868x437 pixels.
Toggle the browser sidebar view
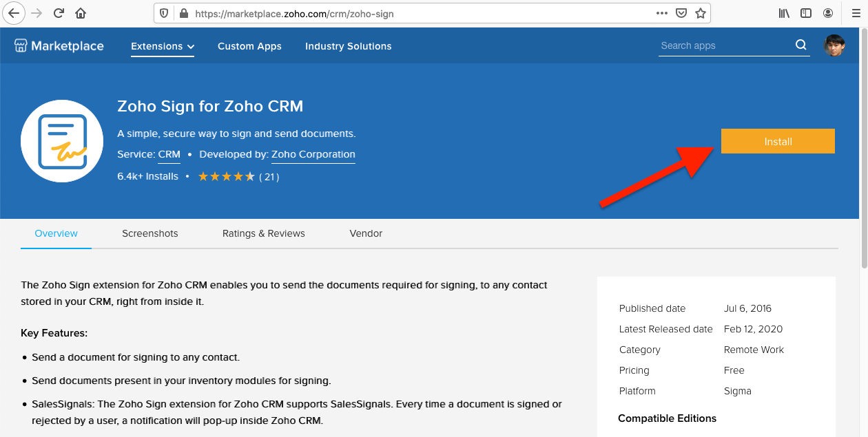coord(806,13)
